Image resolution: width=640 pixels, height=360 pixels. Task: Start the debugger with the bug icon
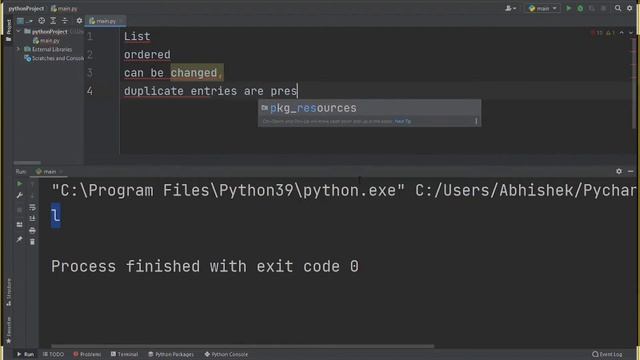pyautogui.click(x=580, y=8)
